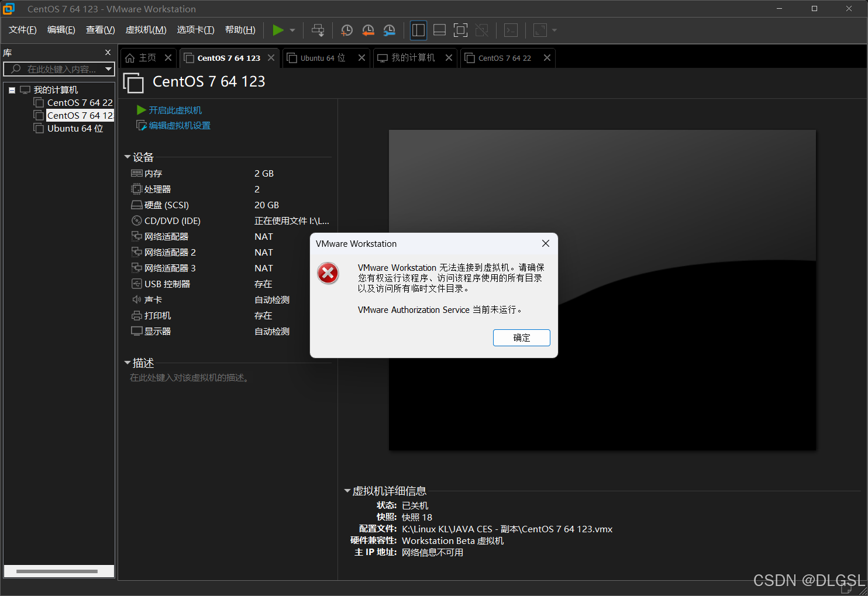This screenshot has width=868, height=596.
Task: Open the power options dropdown arrow
Action: tap(292, 30)
